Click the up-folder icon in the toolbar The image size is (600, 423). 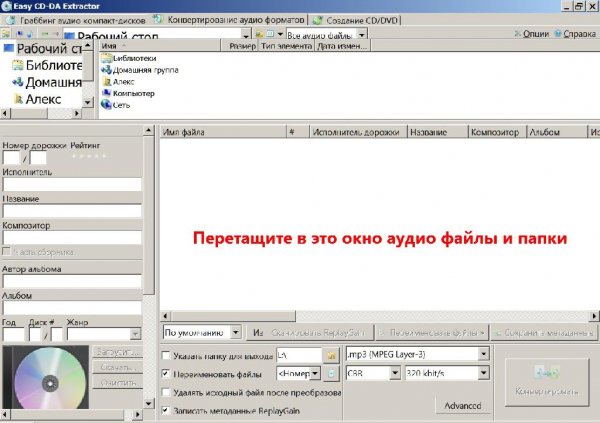pyautogui.click(x=259, y=34)
